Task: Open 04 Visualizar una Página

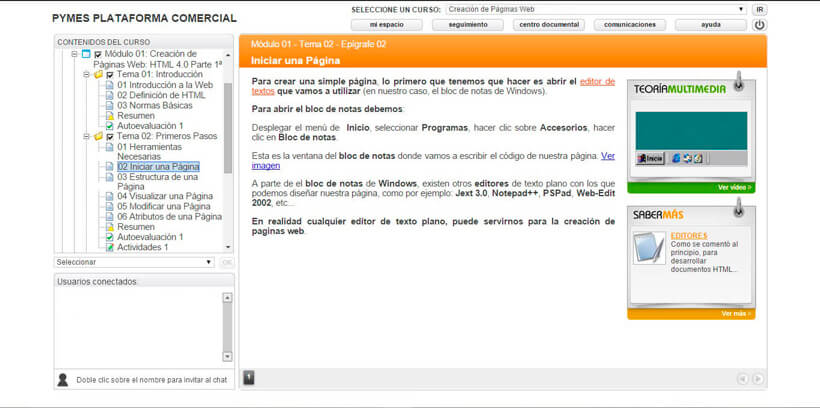Action: [x=165, y=197]
